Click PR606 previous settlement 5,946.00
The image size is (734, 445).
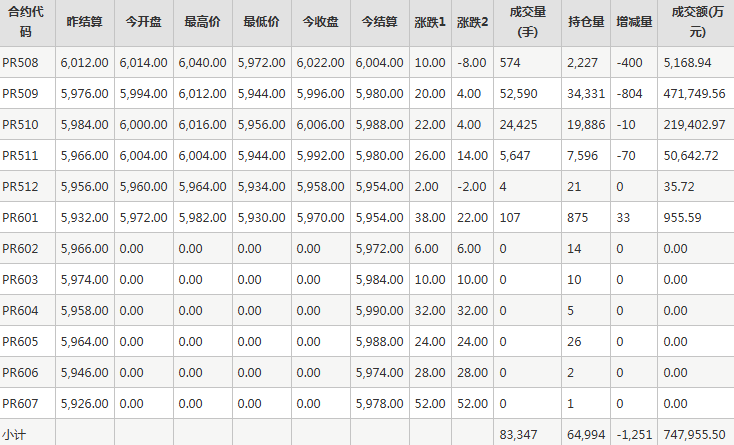tap(84, 372)
